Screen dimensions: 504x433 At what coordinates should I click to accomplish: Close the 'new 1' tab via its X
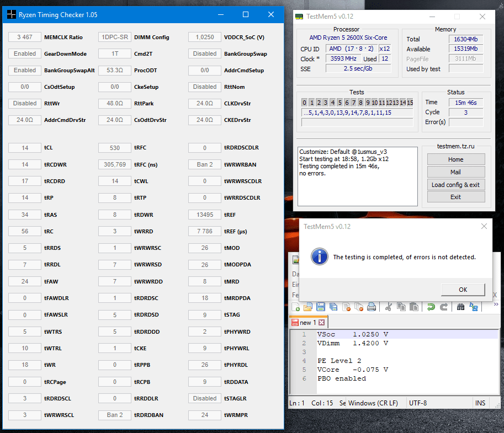point(322,323)
